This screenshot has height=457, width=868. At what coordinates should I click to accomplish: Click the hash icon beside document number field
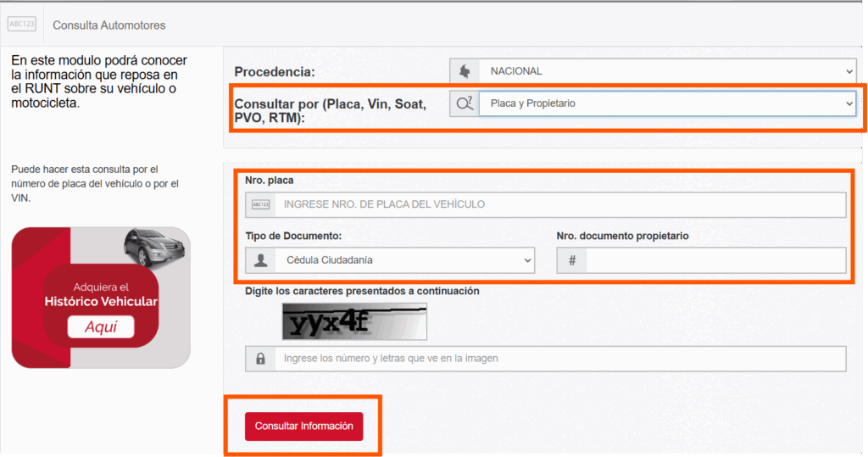[x=572, y=260]
